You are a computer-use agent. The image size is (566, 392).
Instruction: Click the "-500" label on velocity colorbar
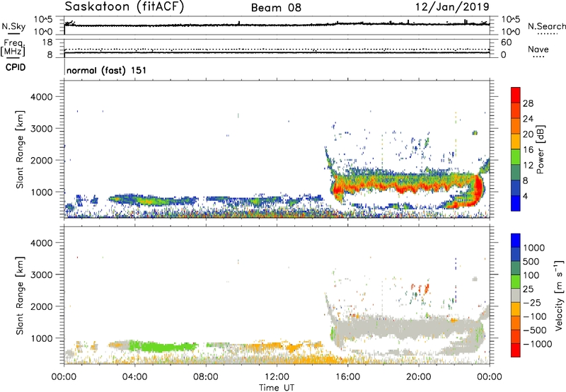pyautogui.click(x=535, y=330)
